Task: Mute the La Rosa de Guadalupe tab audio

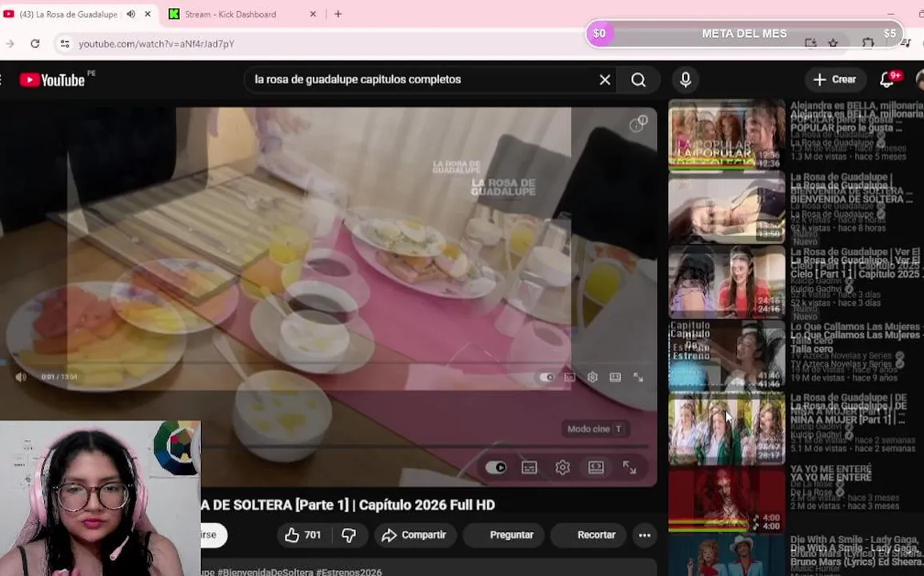Action: [x=131, y=14]
